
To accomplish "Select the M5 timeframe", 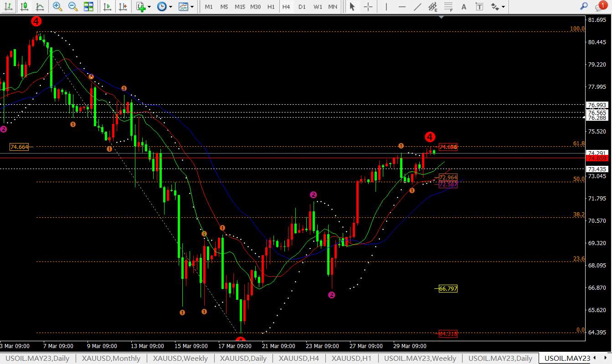I will (224, 7).
